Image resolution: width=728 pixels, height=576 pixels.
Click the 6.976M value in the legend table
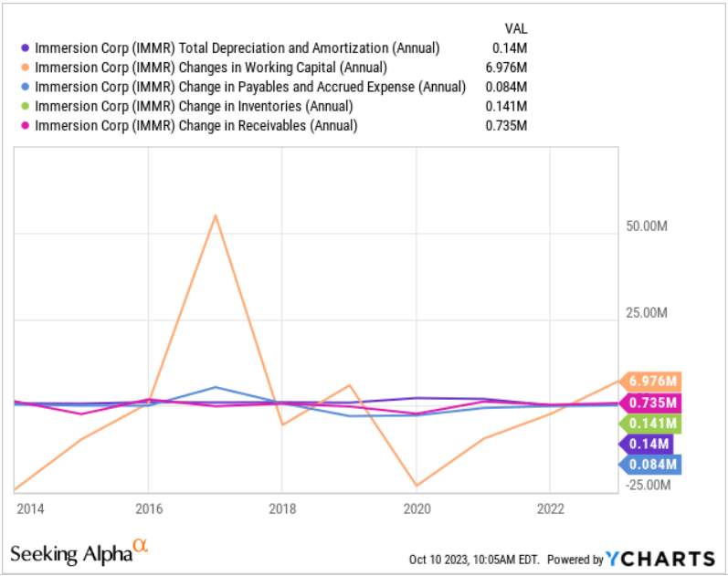506,68
